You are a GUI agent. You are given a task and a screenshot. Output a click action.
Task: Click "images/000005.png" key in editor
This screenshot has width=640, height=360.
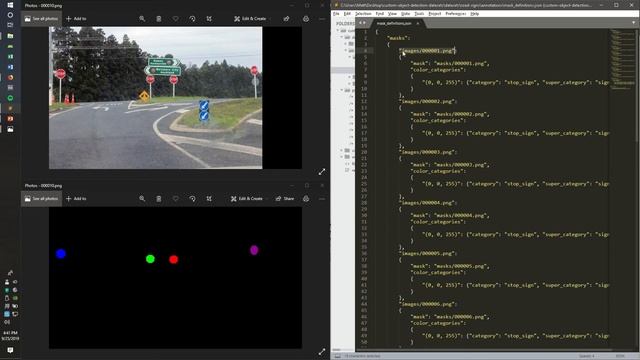427,253
